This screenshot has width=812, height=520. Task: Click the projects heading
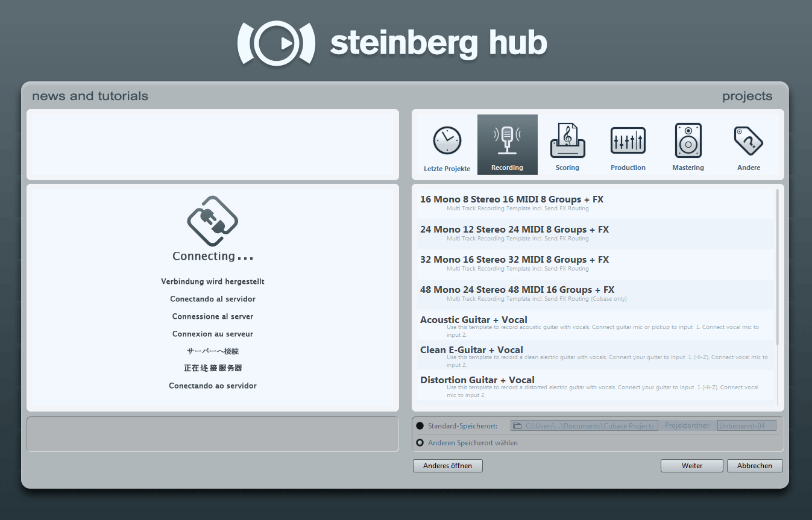(x=747, y=96)
